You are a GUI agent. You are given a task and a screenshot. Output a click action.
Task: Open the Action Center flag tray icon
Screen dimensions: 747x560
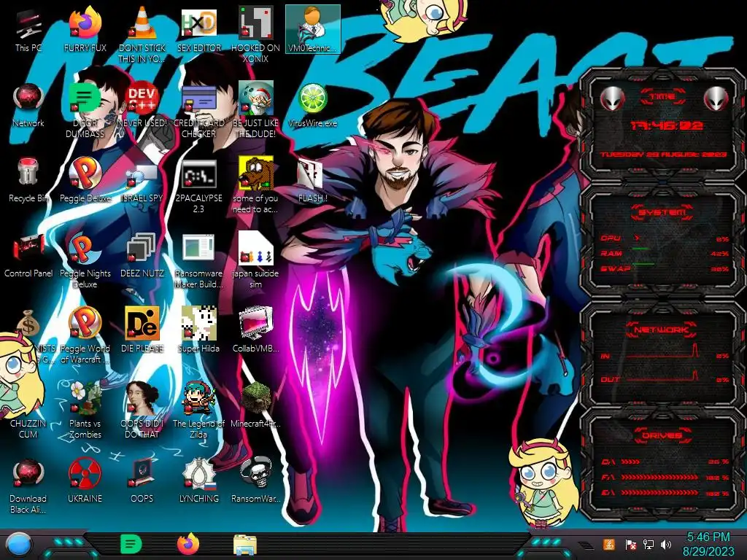(630, 545)
